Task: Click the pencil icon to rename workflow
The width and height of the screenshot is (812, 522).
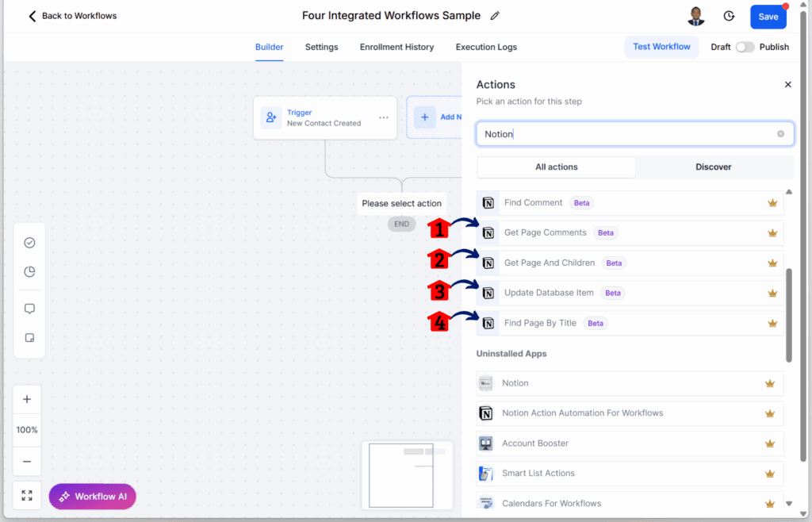Action: pyautogui.click(x=495, y=16)
